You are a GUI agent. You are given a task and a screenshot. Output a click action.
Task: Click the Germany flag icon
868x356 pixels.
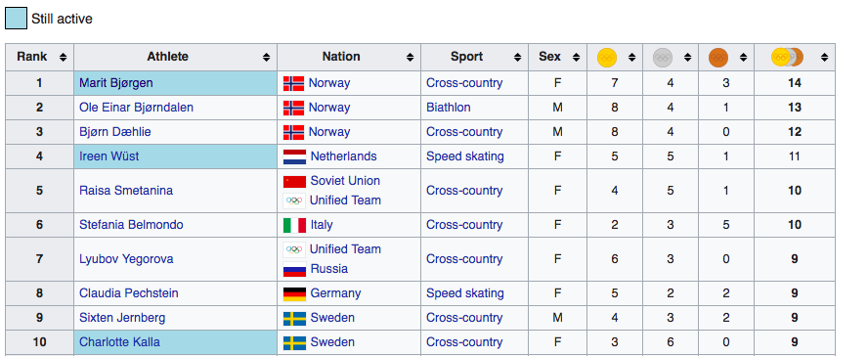294,294
